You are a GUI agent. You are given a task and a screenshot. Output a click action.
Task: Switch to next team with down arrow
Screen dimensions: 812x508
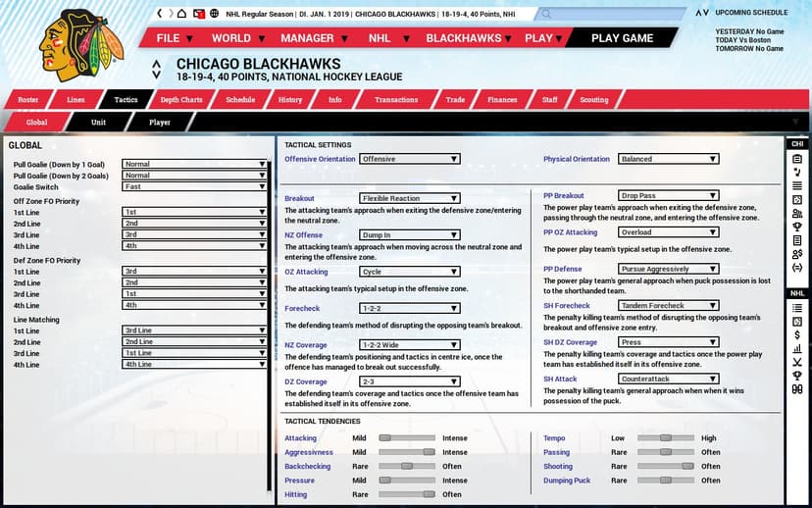(x=156, y=75)
